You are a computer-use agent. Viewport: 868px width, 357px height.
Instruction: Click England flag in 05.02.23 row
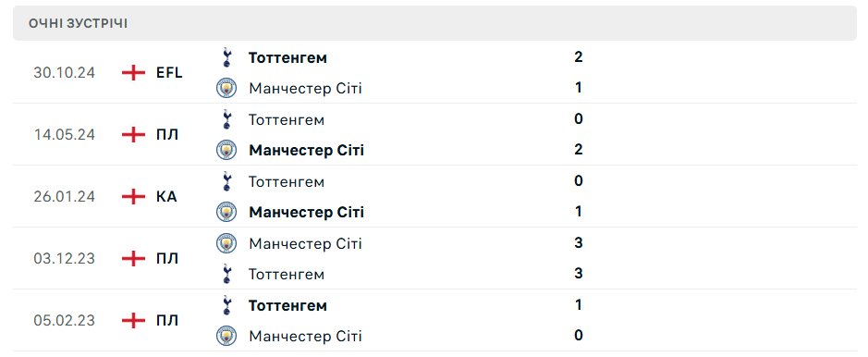[x=133, y=321]
